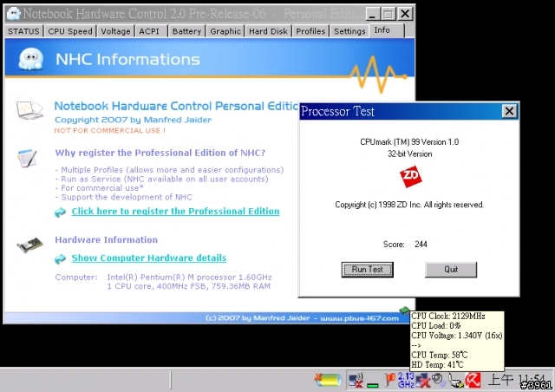Click the Score value 244
This screenshot has height=392, width=555.
click(421, 244)
